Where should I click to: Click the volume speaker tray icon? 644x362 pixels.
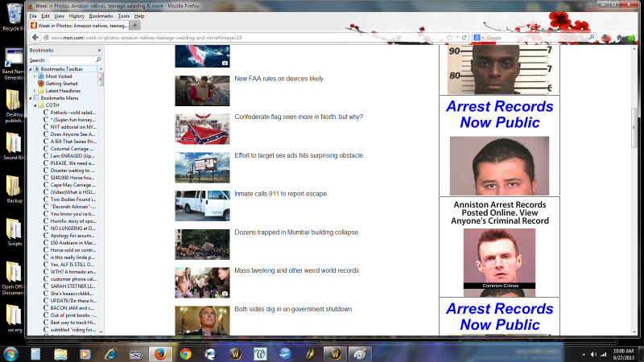tap(593, 354)
